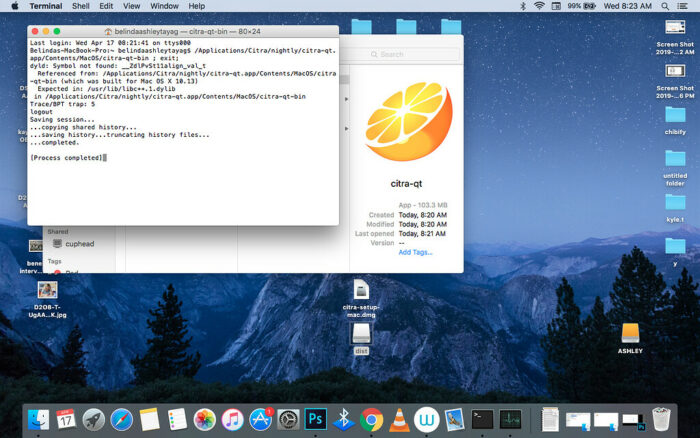Open the Help menu

196,6
